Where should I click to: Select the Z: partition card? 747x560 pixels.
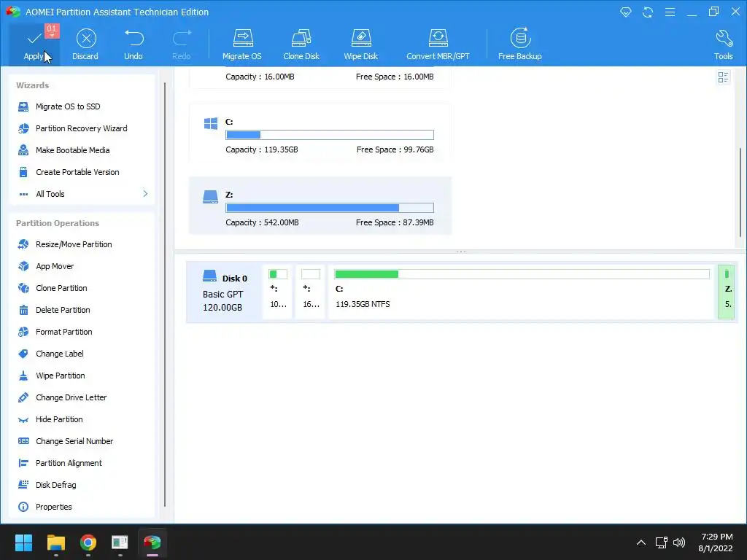[320, 205]
